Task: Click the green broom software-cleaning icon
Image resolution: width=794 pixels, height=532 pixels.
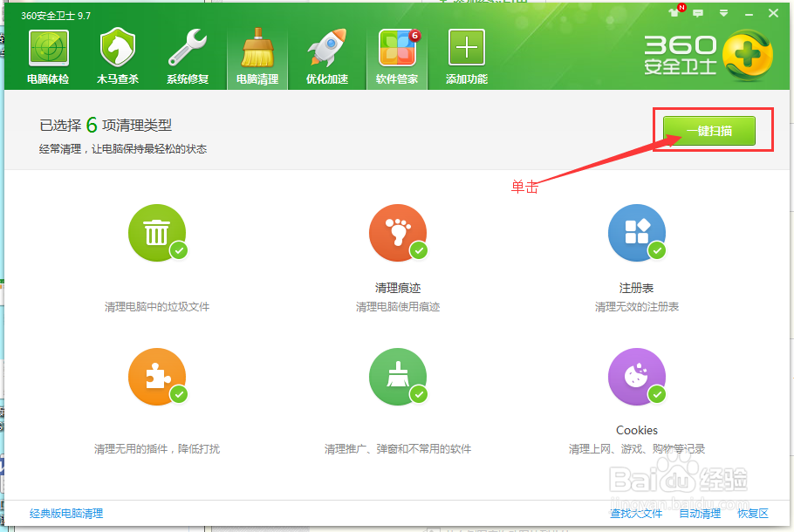Action: [x=398, y=377]
